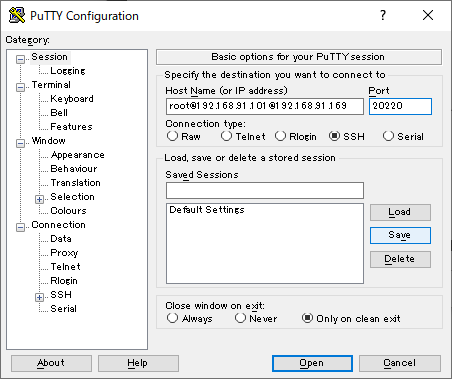Select Default Settings in sessions list
This screenshot has height=379, width=452.
point(207,210)
